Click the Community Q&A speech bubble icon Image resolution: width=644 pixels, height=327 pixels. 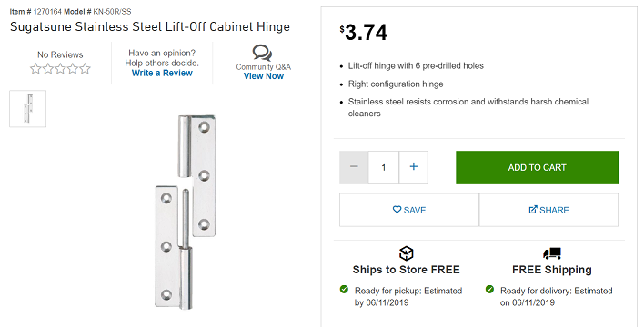(x=262, y=53)
